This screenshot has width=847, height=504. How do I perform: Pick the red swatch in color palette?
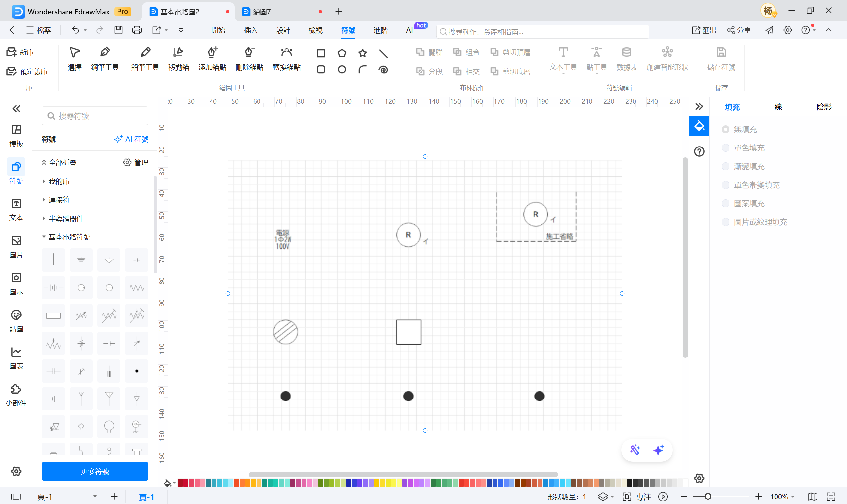click(462, 483)
